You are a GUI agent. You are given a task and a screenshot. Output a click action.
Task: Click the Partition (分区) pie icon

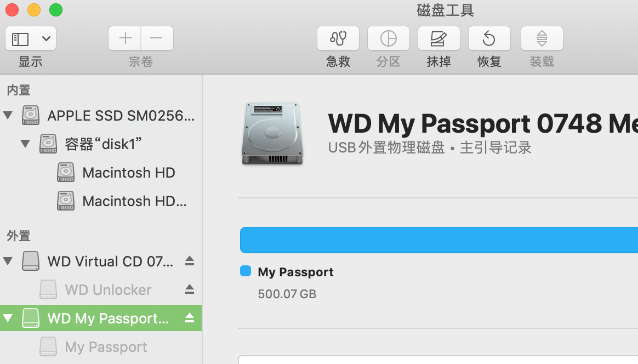pos(388,38)
